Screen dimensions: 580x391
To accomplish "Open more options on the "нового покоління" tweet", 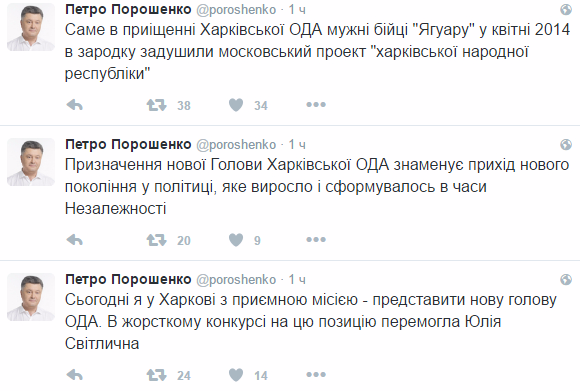I will [316, 240].
